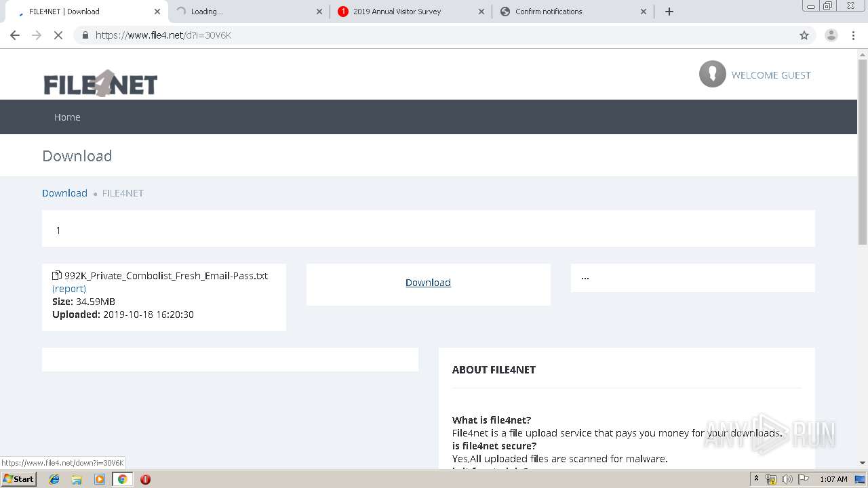Click the WELCOME GUEST text

771,75
